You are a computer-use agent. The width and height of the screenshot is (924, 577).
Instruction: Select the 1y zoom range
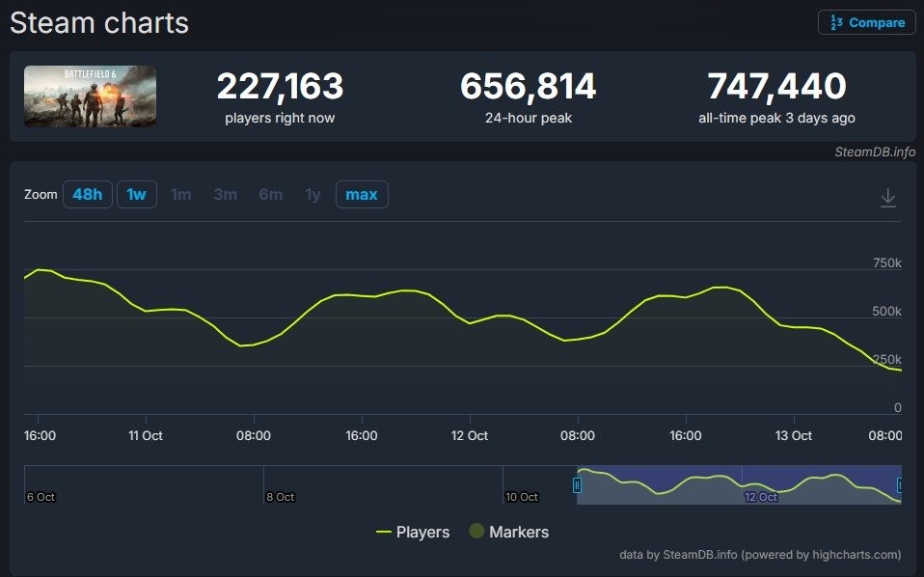click(313, 194)
